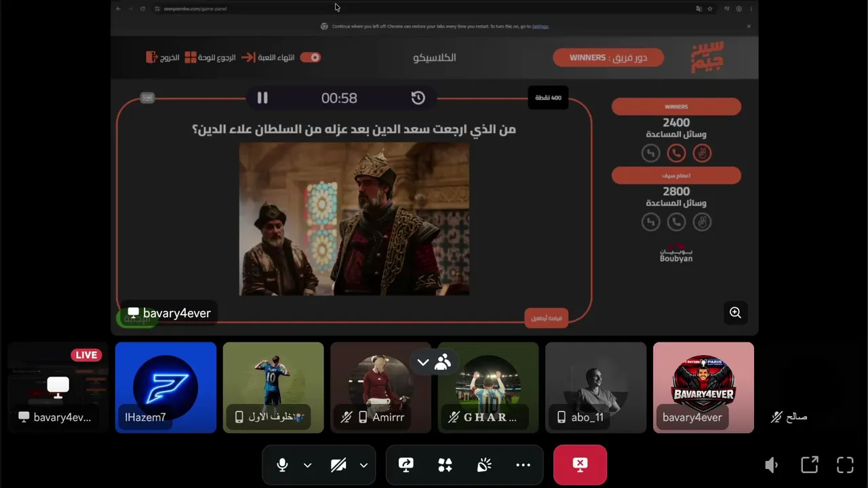The height and width of the screenshot is (488, 868).
Task: Click the Boubyan sponsor logo
Action: tap(676, 253)
